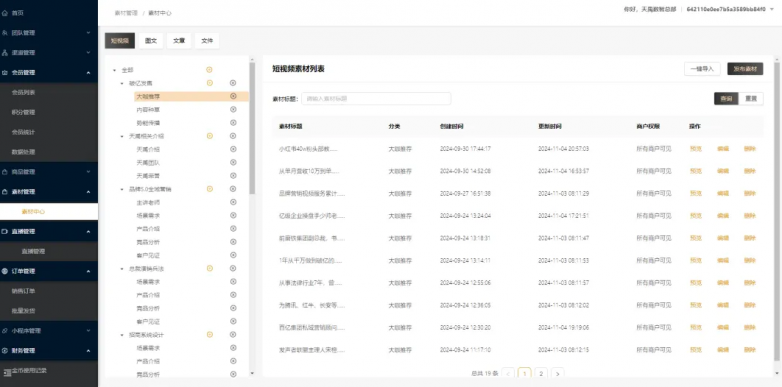782x387 pixels.
Task: Click grey circle icon on 内容种草 row
Action: [233, 109]
